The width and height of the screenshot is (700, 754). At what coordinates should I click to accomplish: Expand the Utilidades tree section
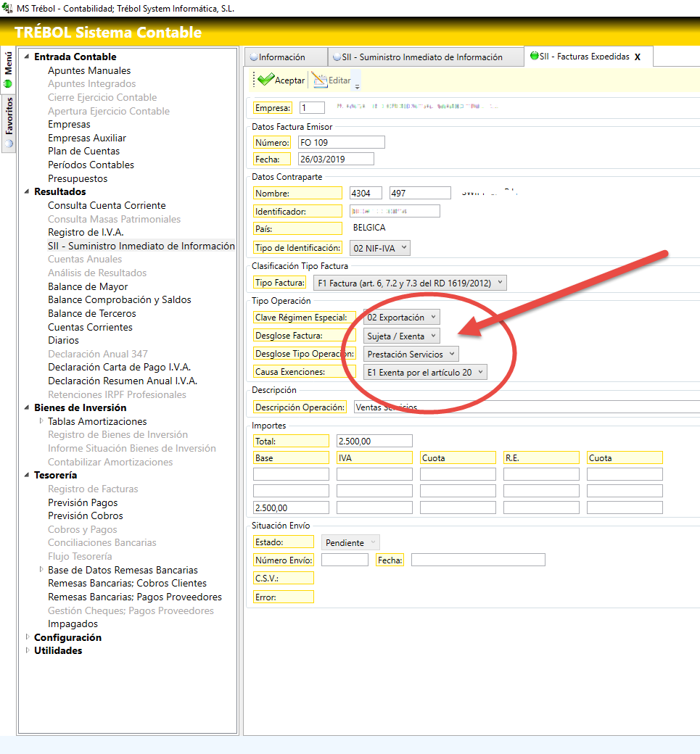tap(27, 650)
